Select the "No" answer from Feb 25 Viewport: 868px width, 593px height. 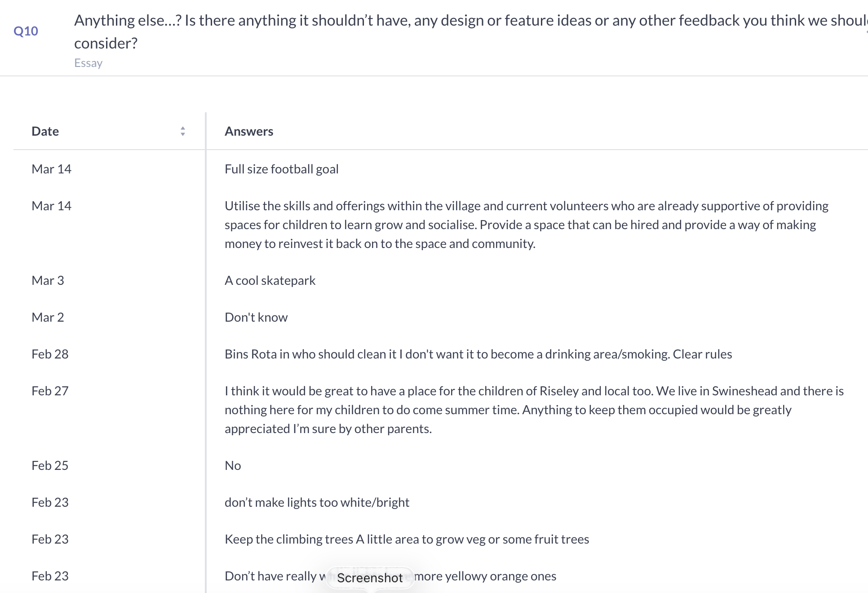click(233, 465)
